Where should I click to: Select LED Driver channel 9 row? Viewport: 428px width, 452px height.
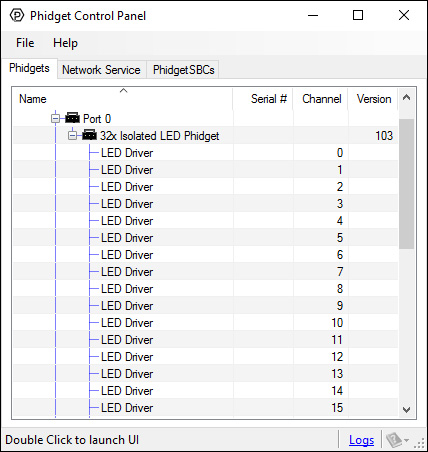(206, 306)
